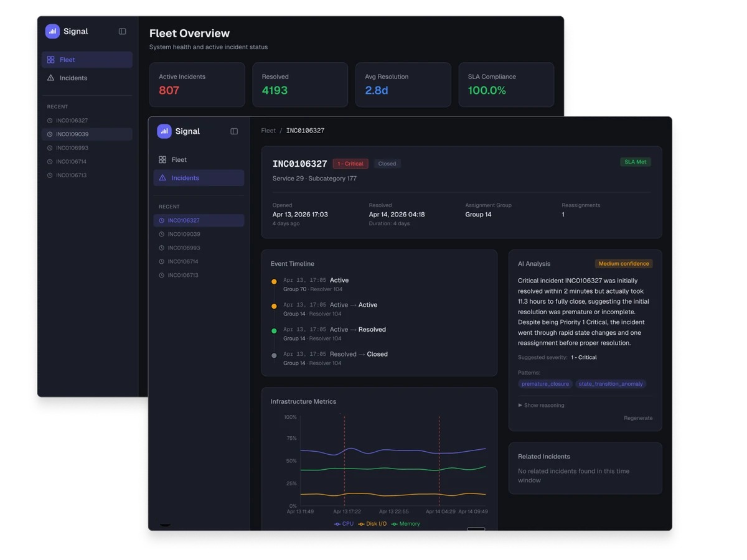Viewport: 747px width, 560px height.
Task: Open recent INC0106714 in back window
Action: coord(87,162)
